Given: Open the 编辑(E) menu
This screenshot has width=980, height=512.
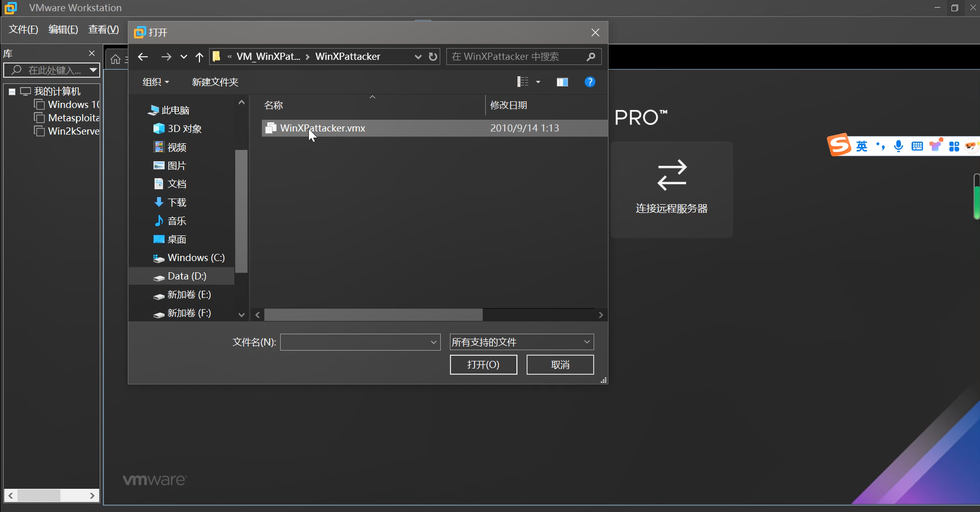Looking at the screenshot, I should (63, 30).
